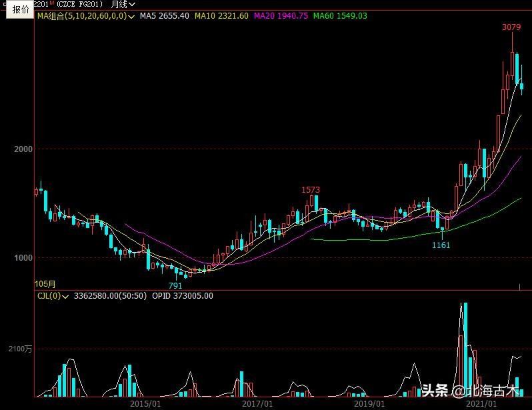Click the 2015/01 date axis label
The width and height of the screenshot is (532, 410).
(145, 404)
